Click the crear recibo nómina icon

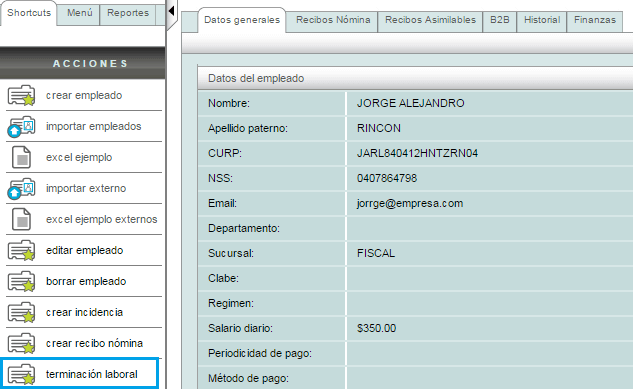coord(21,343)
